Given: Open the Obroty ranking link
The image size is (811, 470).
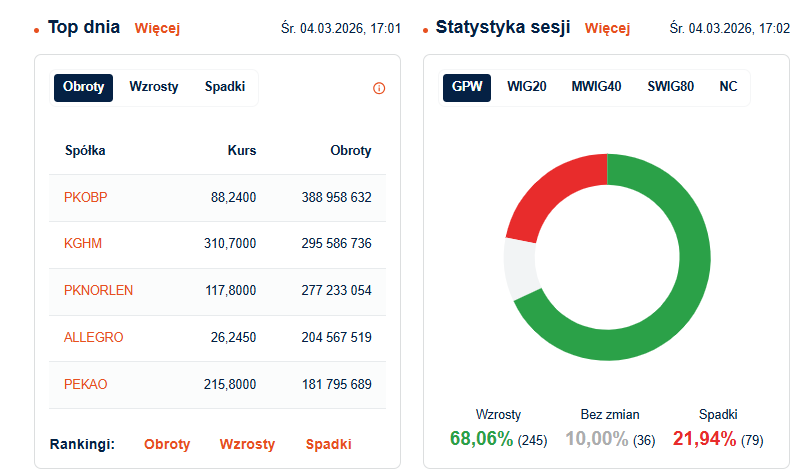Looking at the screenshot, I should (x=167, y=444).
